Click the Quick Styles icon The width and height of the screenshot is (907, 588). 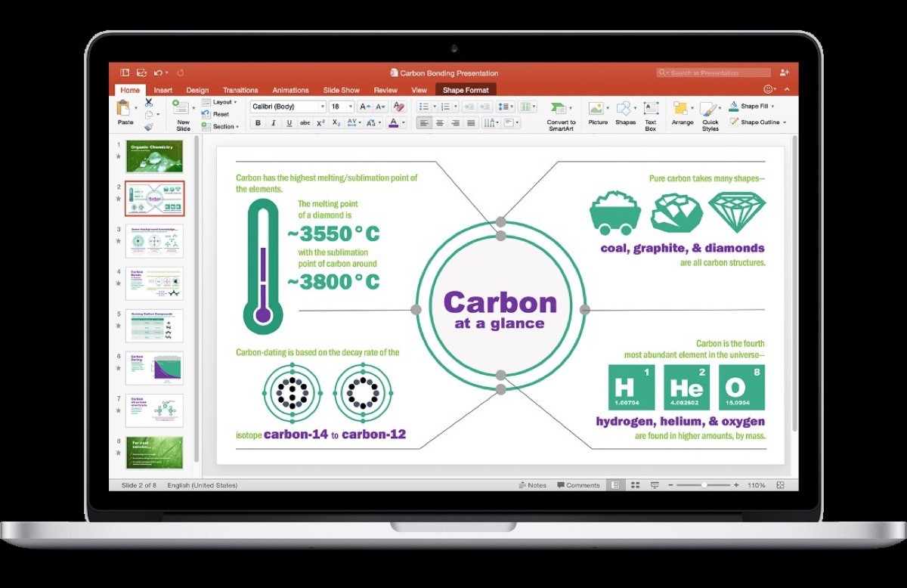coord(708,109)
